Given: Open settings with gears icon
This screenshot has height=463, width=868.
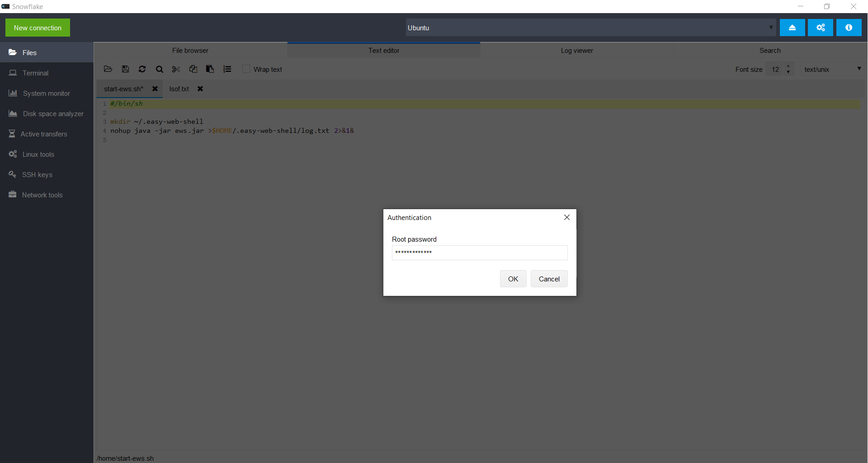Looking at the screenshot, I should click(x=821, y=28).
